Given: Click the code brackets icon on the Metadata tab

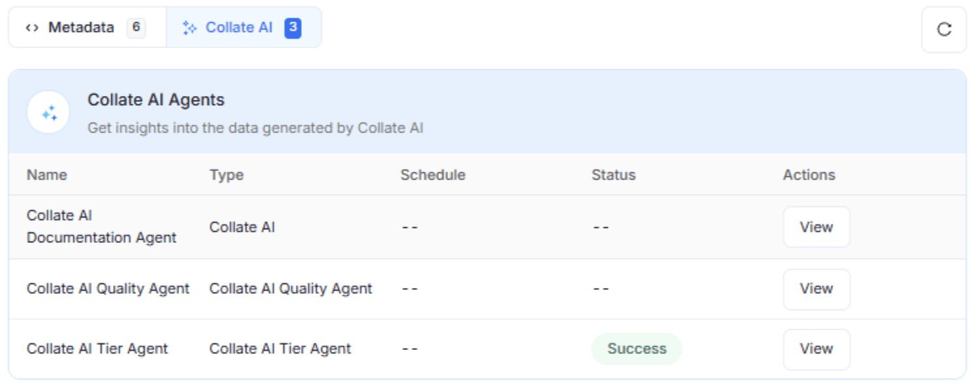Looking at the screenshot, I should point(31,27).
